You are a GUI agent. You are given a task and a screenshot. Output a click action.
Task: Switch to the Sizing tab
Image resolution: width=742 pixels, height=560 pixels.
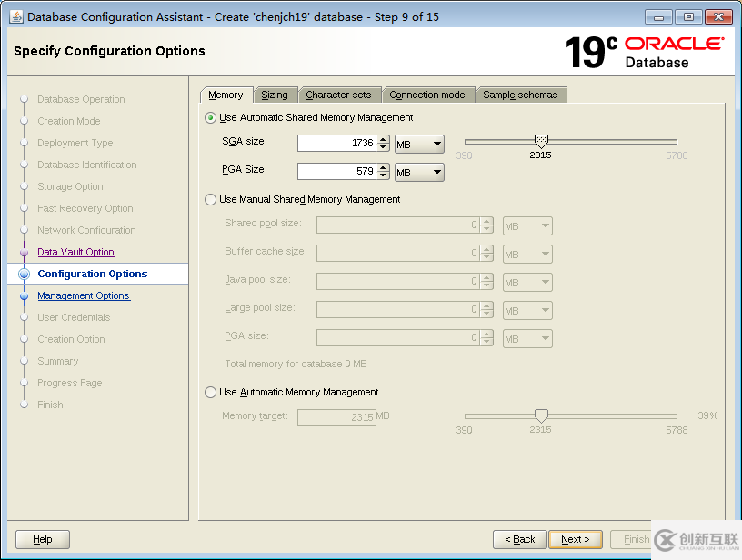275,95
